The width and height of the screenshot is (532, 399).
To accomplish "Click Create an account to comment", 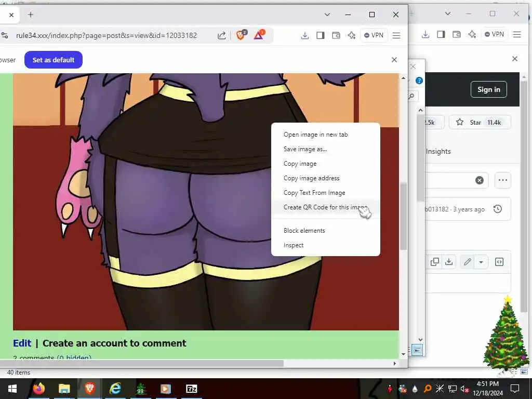I will [x=114, y=343].
